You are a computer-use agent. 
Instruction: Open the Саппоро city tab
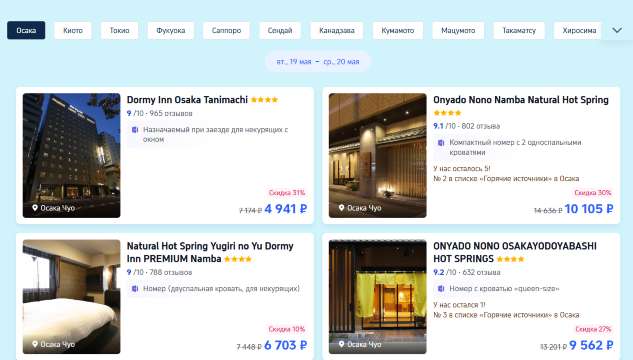(226, 30)
